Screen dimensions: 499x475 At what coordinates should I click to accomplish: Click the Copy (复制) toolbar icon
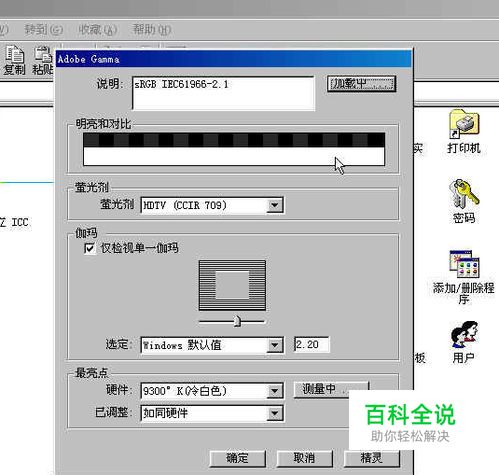pyautogui.click(x=14, y=60)
